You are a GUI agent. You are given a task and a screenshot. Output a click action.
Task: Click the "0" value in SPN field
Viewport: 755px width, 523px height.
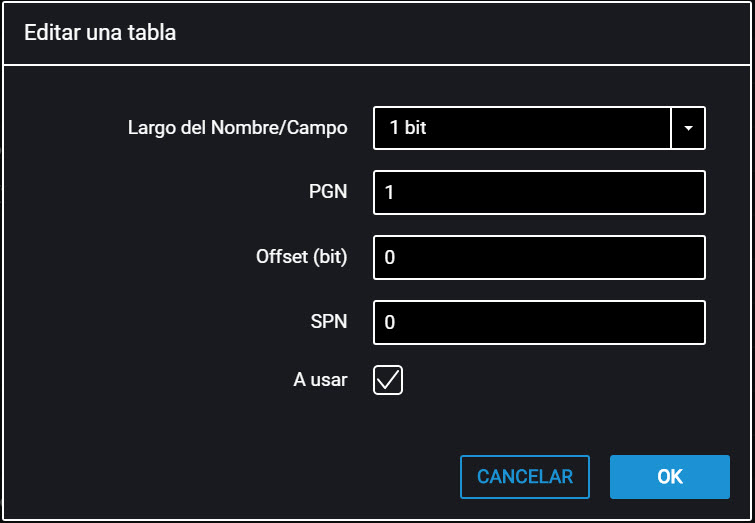click(x=390, y=323)
